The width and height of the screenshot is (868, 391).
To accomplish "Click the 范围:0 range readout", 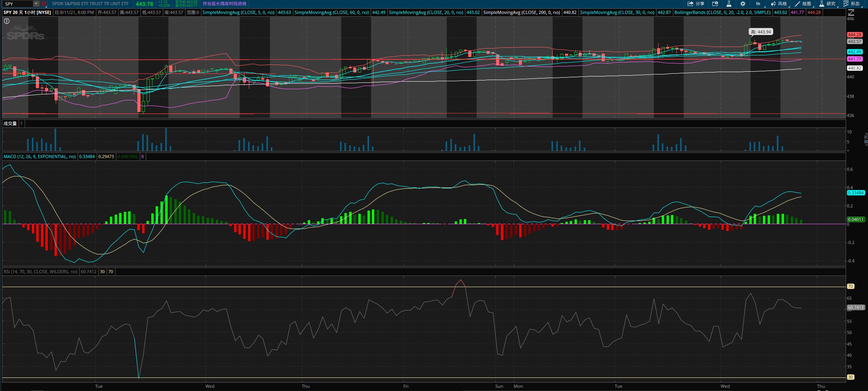I will (193, 12).
